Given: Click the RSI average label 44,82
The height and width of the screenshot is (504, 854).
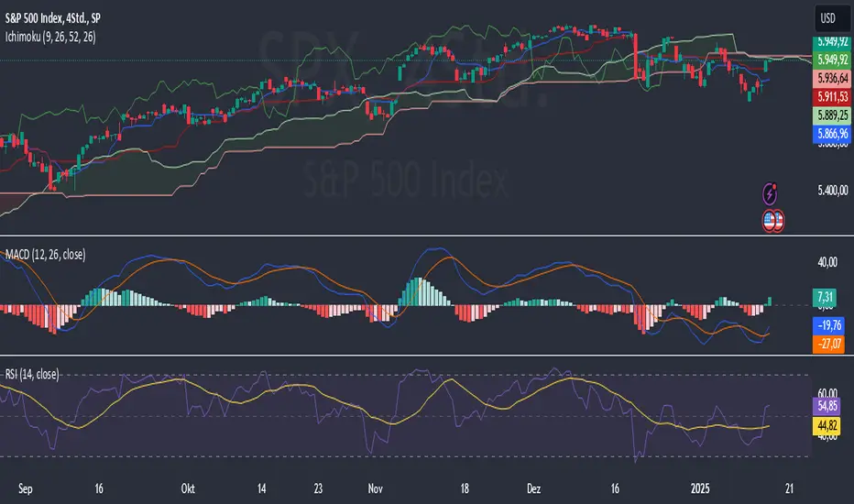Looking at the screenshot, I should point(827,425).
